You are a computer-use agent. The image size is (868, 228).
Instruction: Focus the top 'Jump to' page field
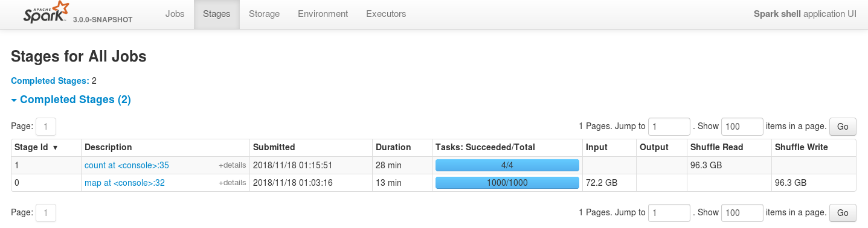click(669, 127)
